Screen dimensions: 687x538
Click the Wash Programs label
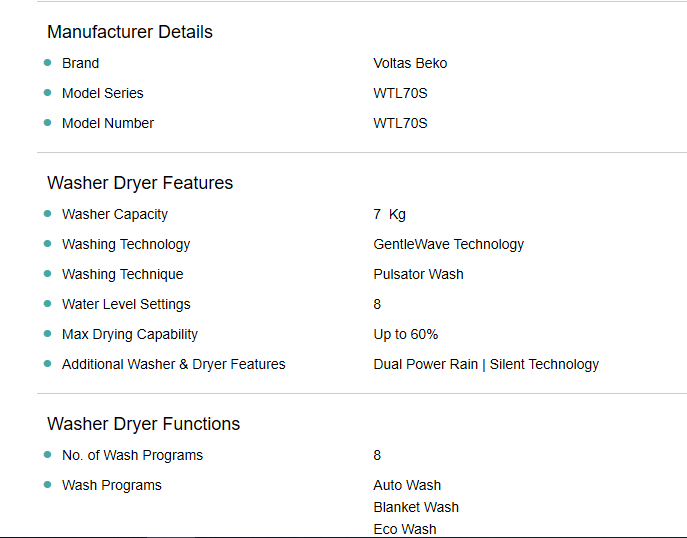click(x=112, y=485)
